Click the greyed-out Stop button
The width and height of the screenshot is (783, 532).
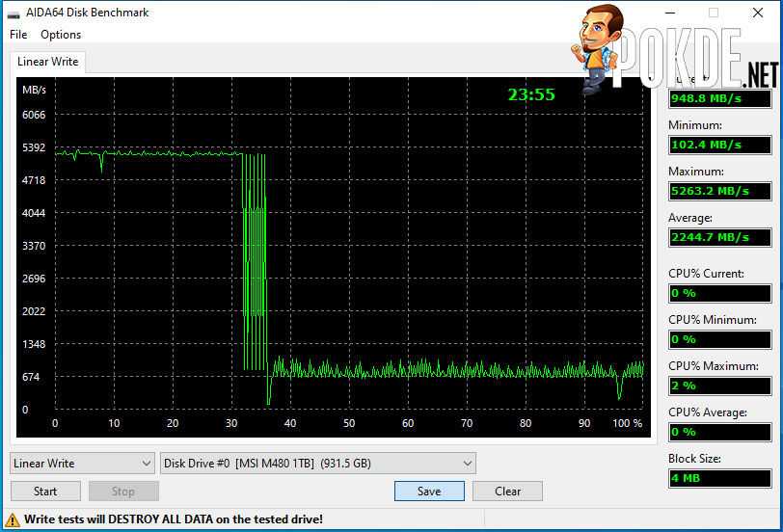pos(123,492)
